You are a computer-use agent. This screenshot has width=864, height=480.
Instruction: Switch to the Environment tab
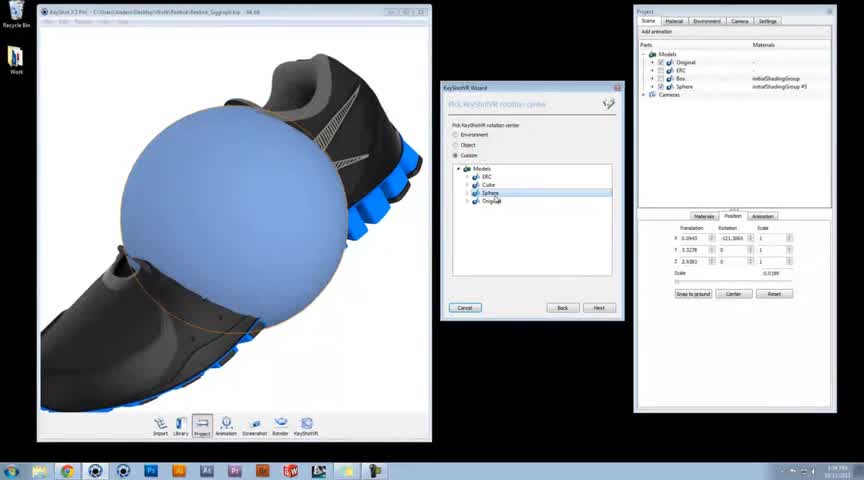coord(707,21)
